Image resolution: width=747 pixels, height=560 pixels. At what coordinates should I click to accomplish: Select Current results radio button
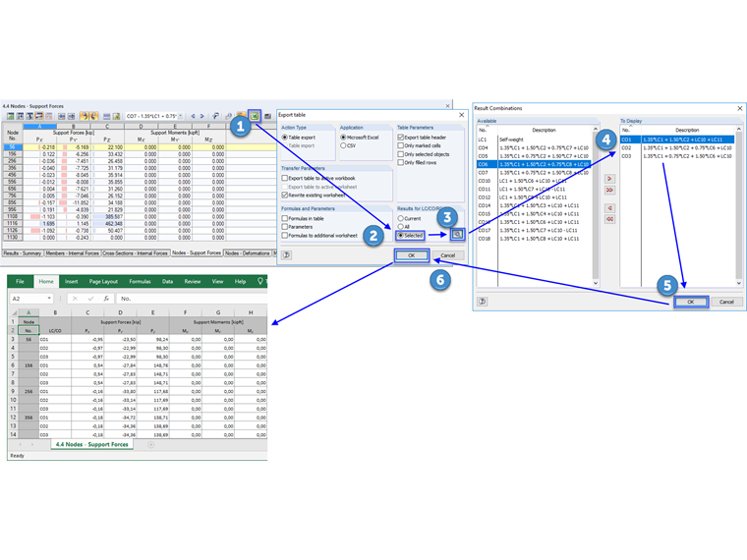pos(401,218)
